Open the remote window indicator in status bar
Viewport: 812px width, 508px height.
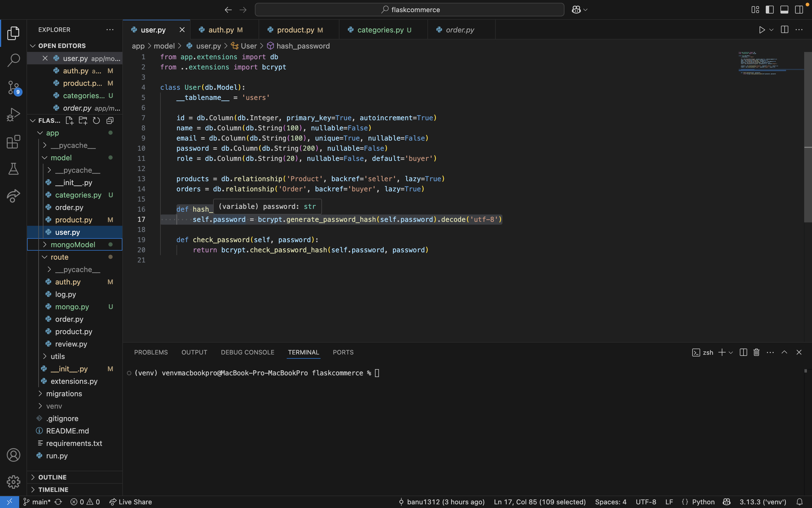(9, 502)
